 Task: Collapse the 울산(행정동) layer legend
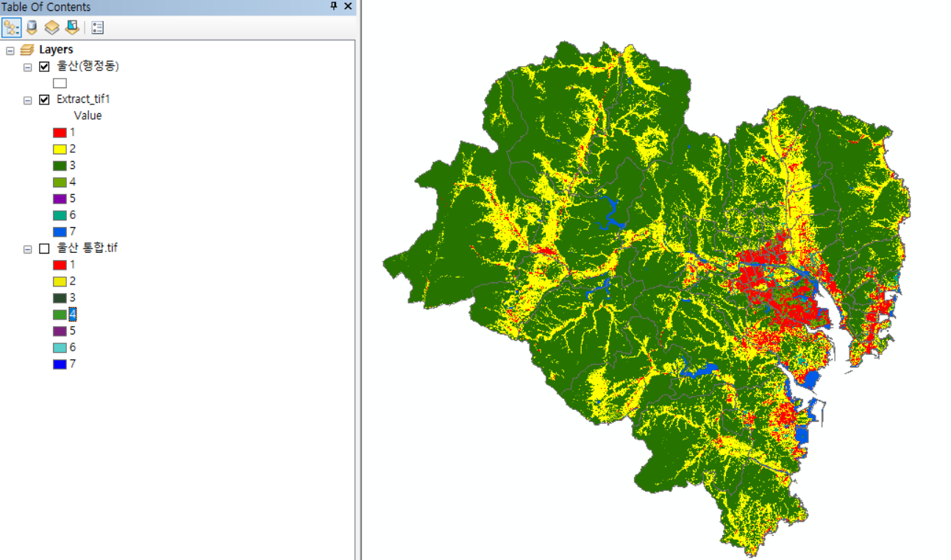[27, 66]
